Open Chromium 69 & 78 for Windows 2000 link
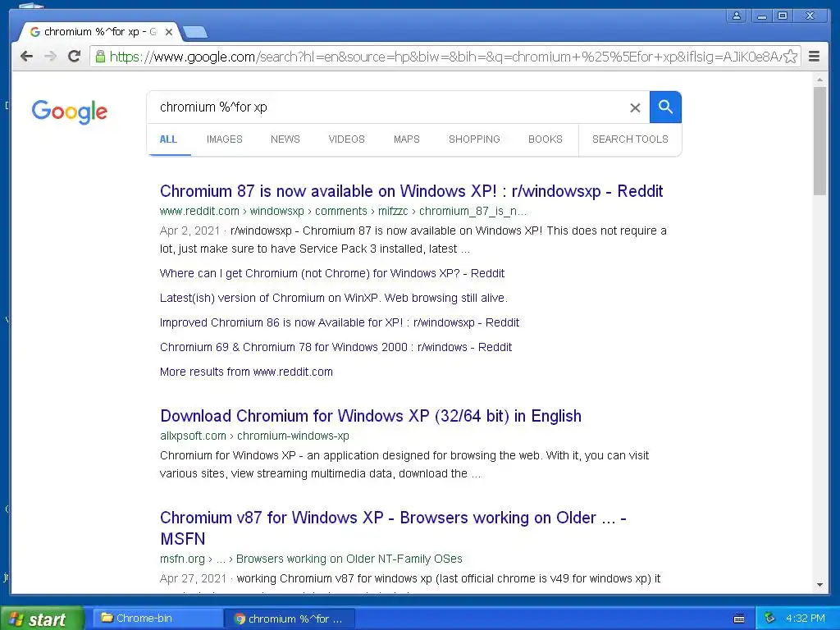The height and width of the screenshot is (630, 840). (x=336, y=347)
